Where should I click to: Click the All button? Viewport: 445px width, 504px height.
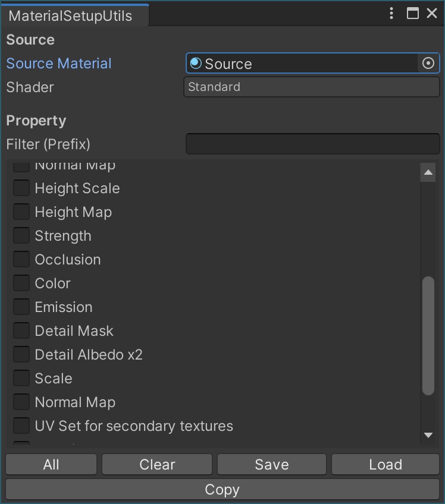(x=51, y=464)
